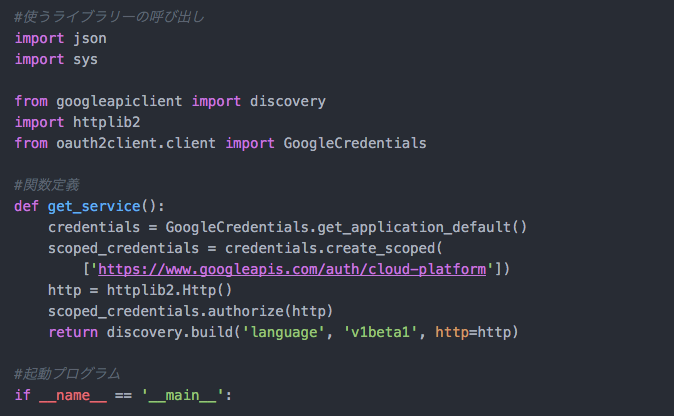This screenshot has width=674, height=416.
Task: Click 'httplib2.Http()' expression
Action: pyautogui.click(x=169, y=291)
